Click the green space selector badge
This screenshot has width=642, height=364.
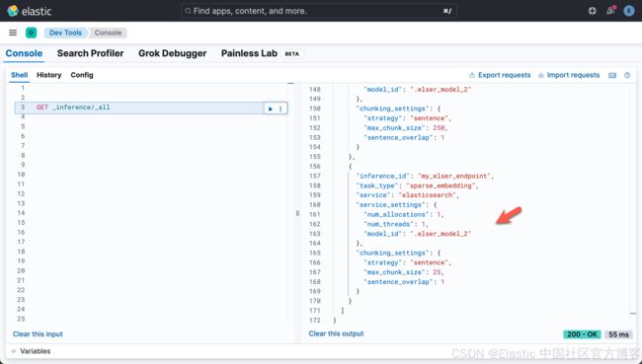coord(32,33)
